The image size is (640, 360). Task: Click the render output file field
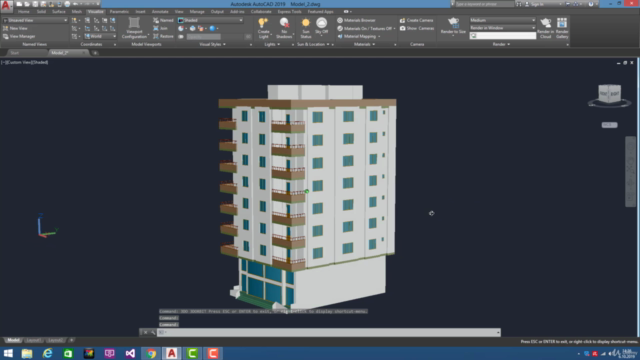click(x=502, y=36)
